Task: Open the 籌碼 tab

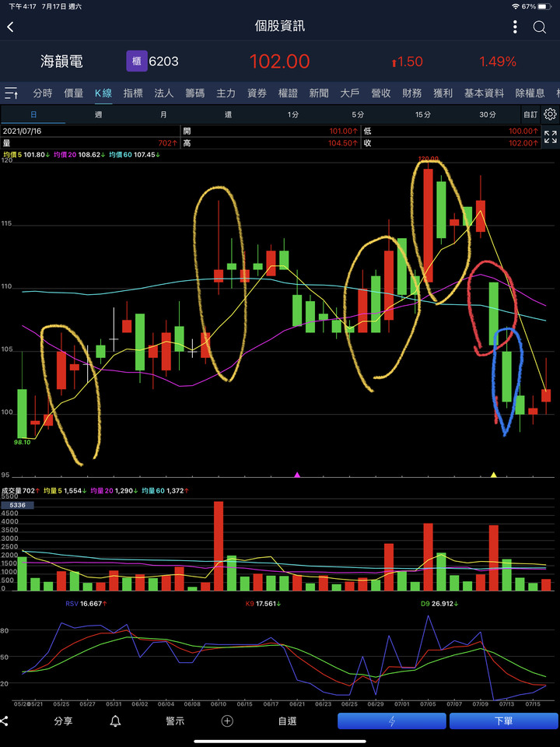Action: (x=194, y=93)
